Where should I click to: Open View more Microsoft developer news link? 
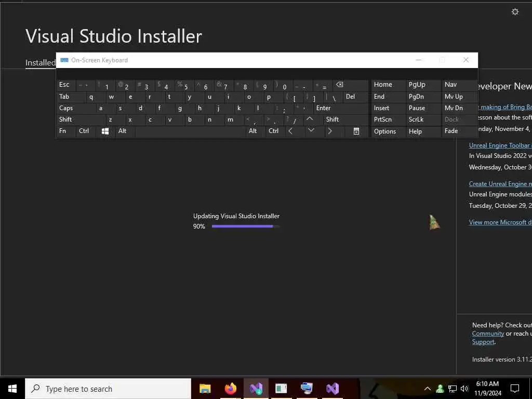click(500, 222)
